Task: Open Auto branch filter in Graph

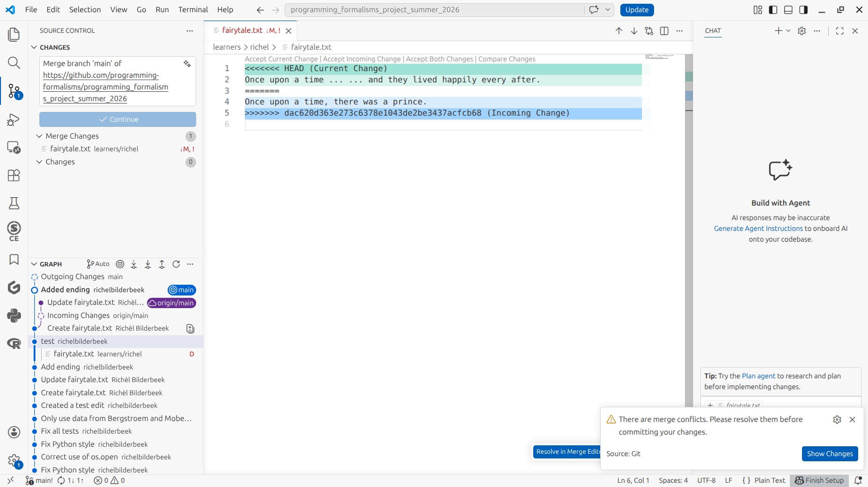Action: [x=98, y=264]
